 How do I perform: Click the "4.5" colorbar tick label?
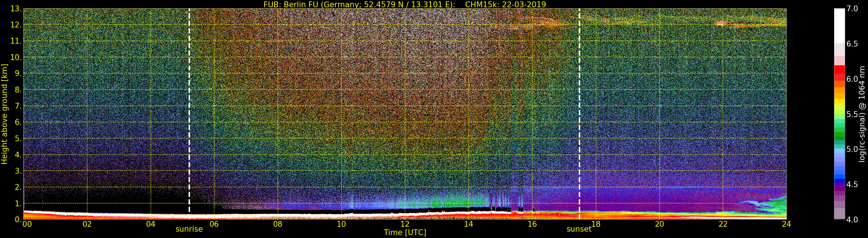tap(852, 185)
